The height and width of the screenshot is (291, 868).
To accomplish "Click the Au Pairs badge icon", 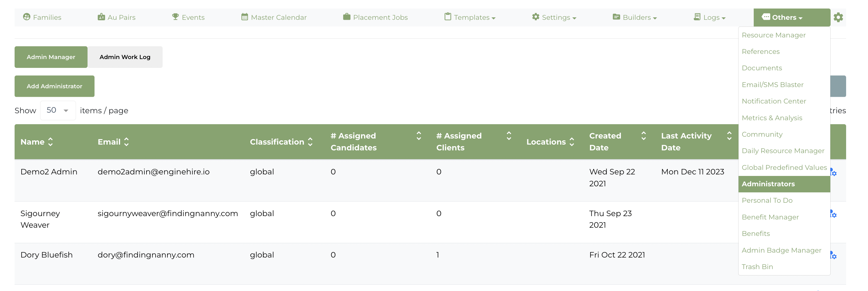I will point(101,17).
